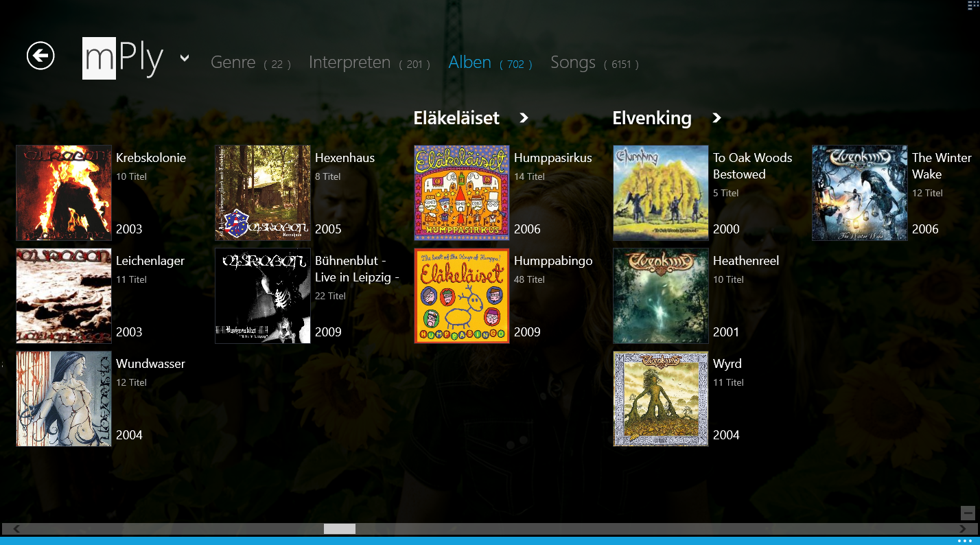Click the Leichenlager album title

tap(150, 261)
